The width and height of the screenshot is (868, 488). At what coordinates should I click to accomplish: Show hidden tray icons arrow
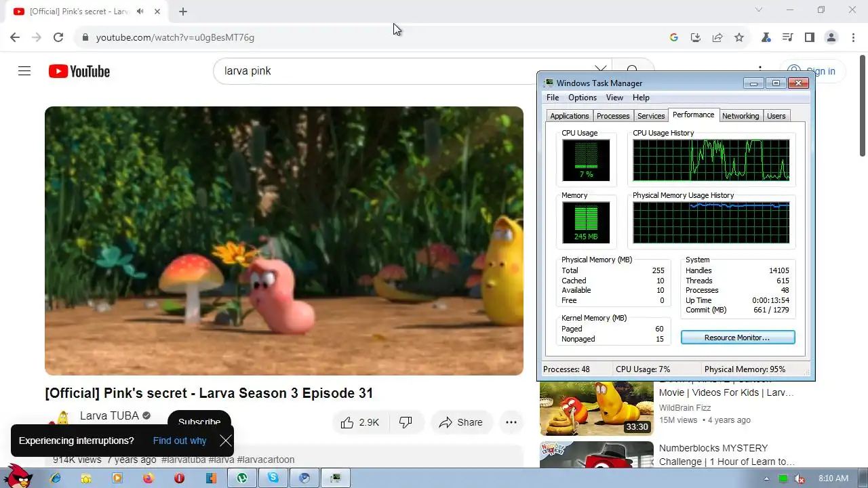coord(767,479)
